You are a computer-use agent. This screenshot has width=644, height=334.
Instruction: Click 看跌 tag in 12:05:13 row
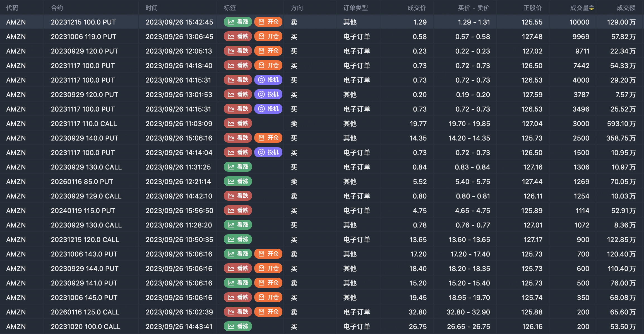pyautogui.click(x=238, y=51)
